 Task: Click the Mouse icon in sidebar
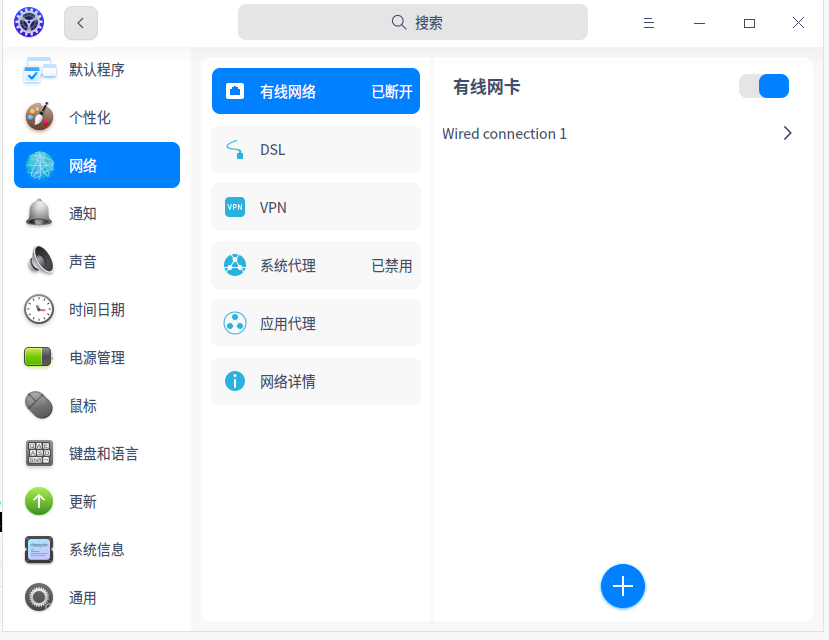[x=39, y=405]
